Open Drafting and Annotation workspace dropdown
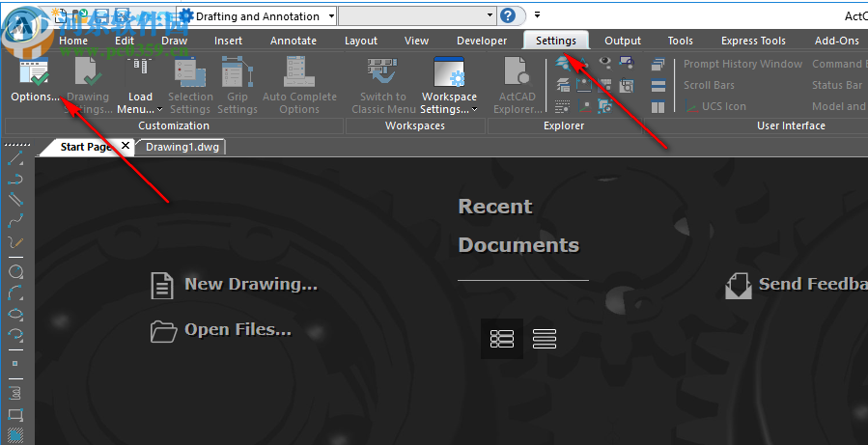The height and width of the screenshot is (445, 868). (x=331, y=16)
